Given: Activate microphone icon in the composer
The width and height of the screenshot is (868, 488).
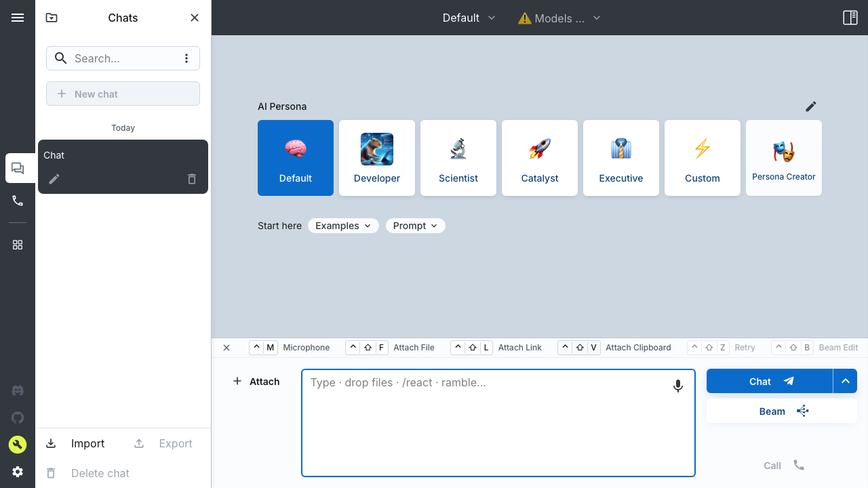Looking at the screenshot, I should [x=678, y=386].
